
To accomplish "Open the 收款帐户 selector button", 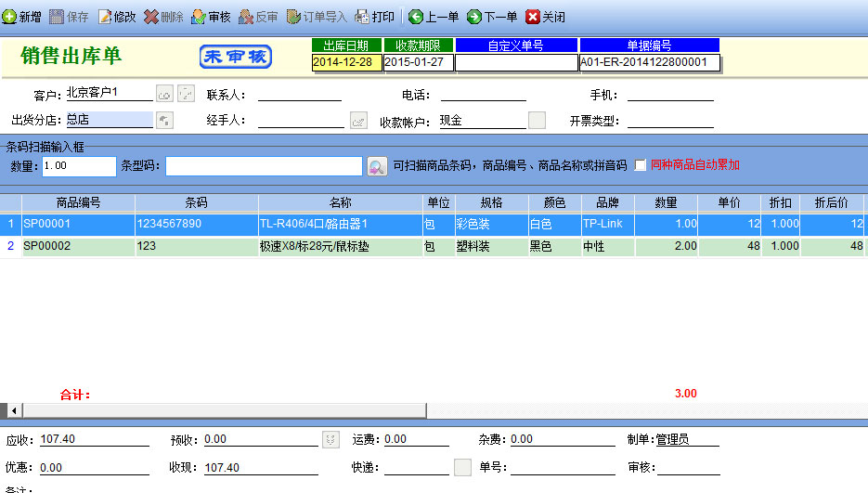I will coord(537,120).
